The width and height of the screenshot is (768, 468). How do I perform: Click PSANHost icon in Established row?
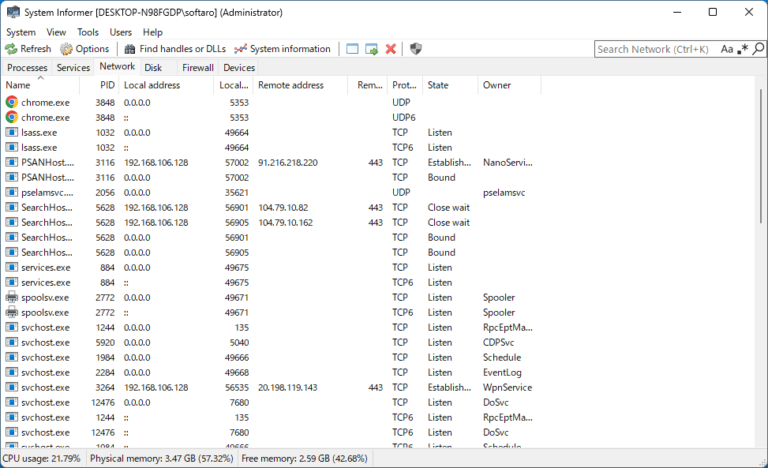(x=12, y=162)
